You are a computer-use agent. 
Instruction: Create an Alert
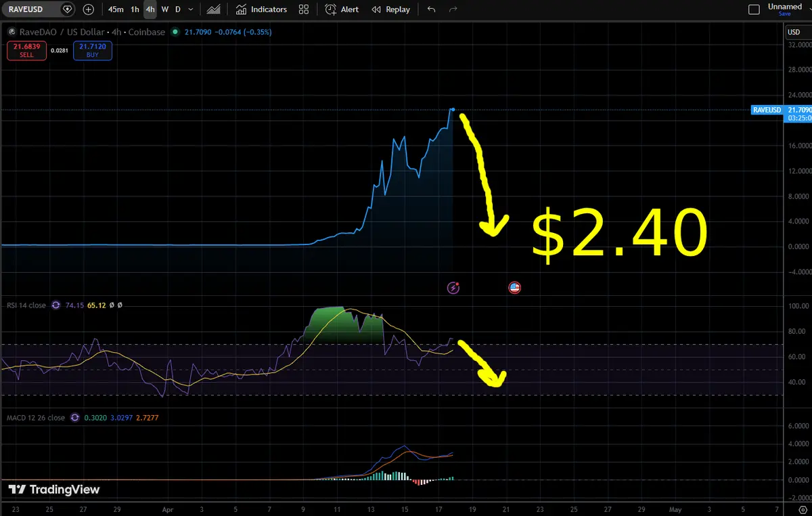pyautogui.click(x=342, y=9)
